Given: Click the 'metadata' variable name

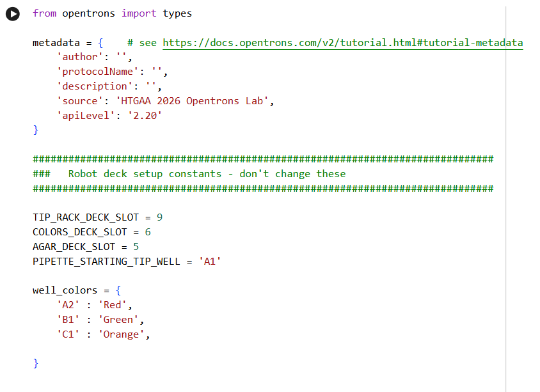Looking at the screenshot, I should click(56, 43).
